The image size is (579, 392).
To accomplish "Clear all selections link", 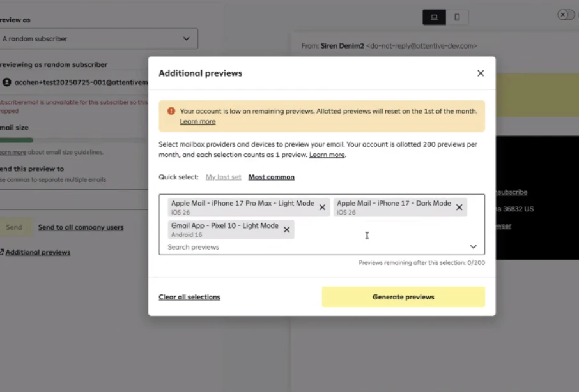I will pyautogui.click(x=189, y=297).
